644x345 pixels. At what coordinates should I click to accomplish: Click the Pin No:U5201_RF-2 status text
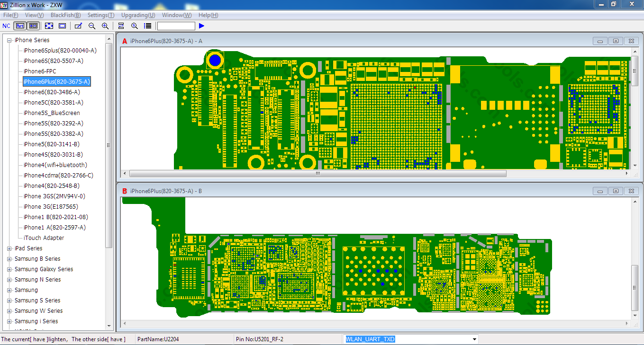click(260, 339)
